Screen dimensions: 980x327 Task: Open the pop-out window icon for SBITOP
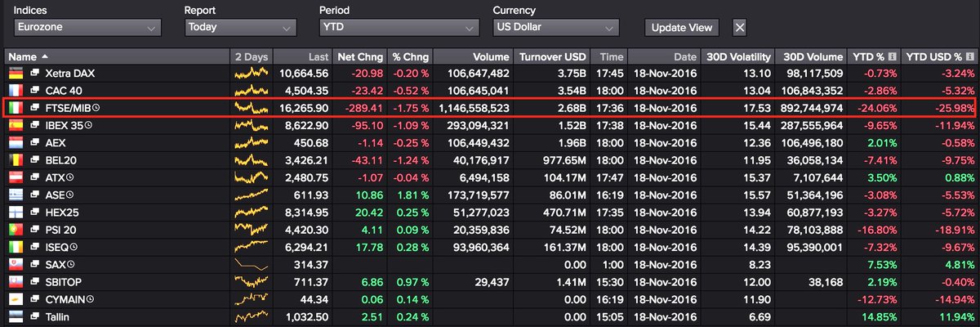(x=35, y=280)
